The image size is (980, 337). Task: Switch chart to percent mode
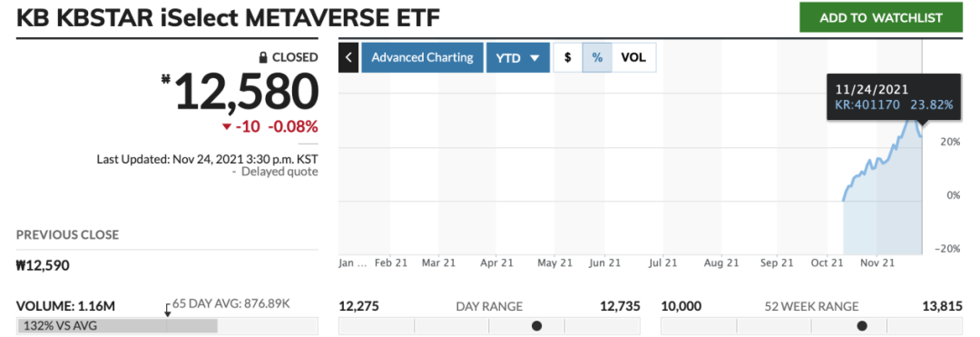click(x=597, y=57)
